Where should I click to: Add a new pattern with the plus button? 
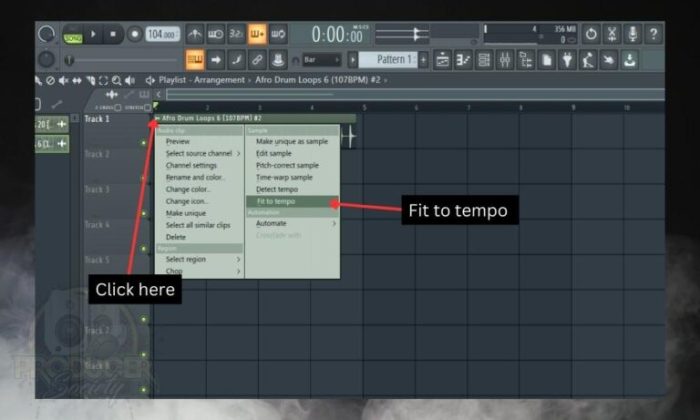(423, 60)
